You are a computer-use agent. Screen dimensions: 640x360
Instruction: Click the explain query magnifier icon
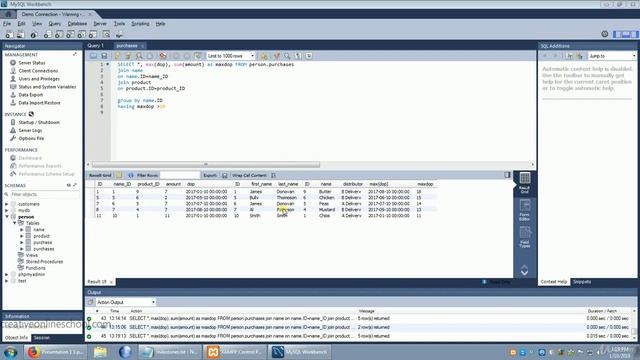(x=139, y=56)
